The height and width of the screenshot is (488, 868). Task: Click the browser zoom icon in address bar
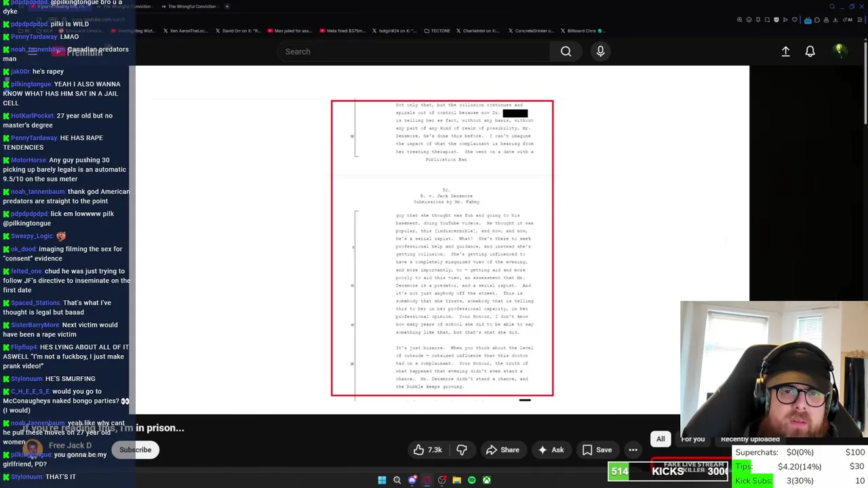740,20
